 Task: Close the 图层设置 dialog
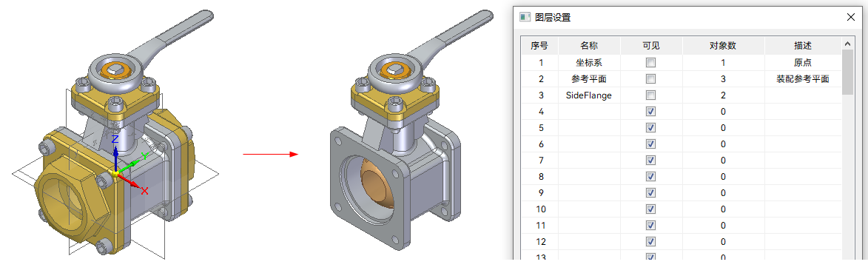851,17
